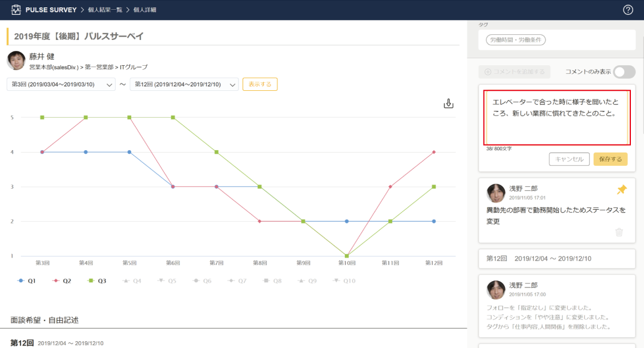
Task: Toggle コメントのみ表示 switch
Action: [624, 72]
